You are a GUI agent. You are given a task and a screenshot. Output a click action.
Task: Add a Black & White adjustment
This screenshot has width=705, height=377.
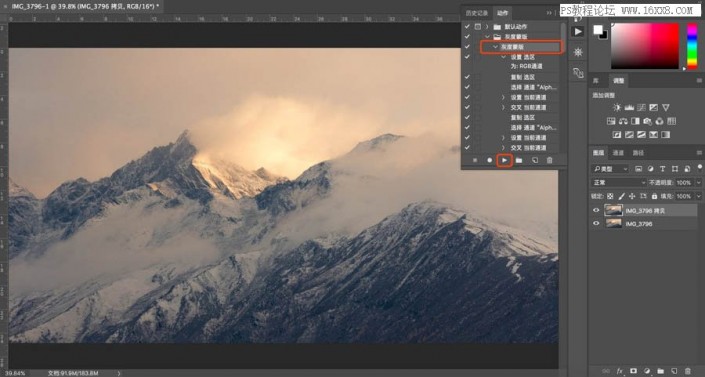click(635, 121)
